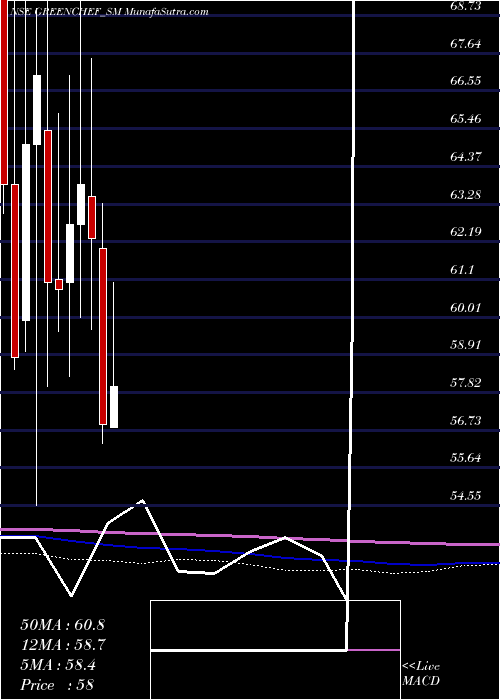500x700 pixels.
Task: Click the 5MA : 58.4 value
Action: [58, 665]
